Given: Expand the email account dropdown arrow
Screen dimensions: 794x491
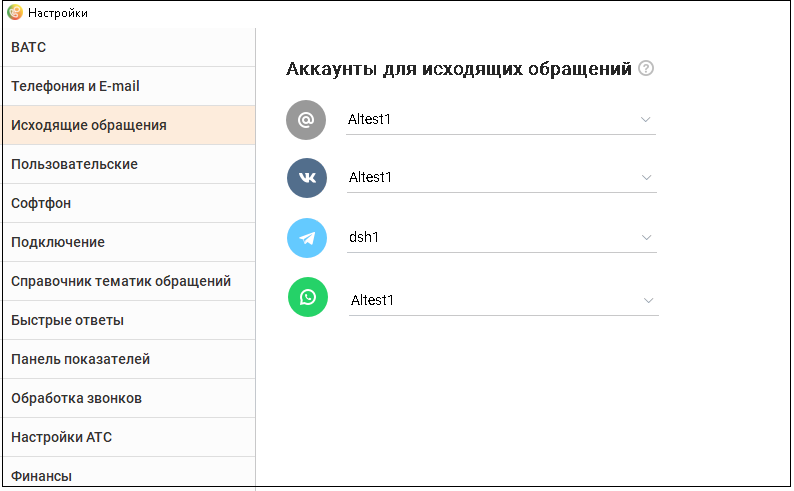Looking at the screenshot, I should tap(645, 119).
